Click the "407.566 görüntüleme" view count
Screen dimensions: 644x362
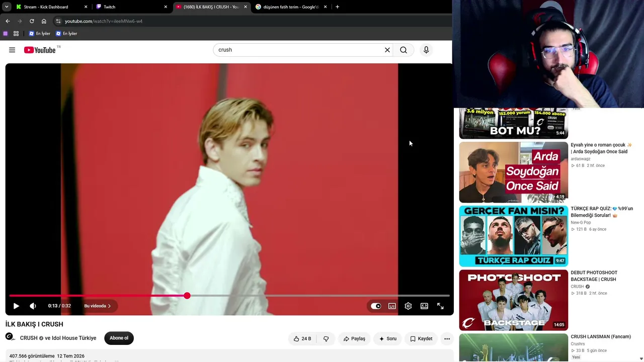(32, 356)
